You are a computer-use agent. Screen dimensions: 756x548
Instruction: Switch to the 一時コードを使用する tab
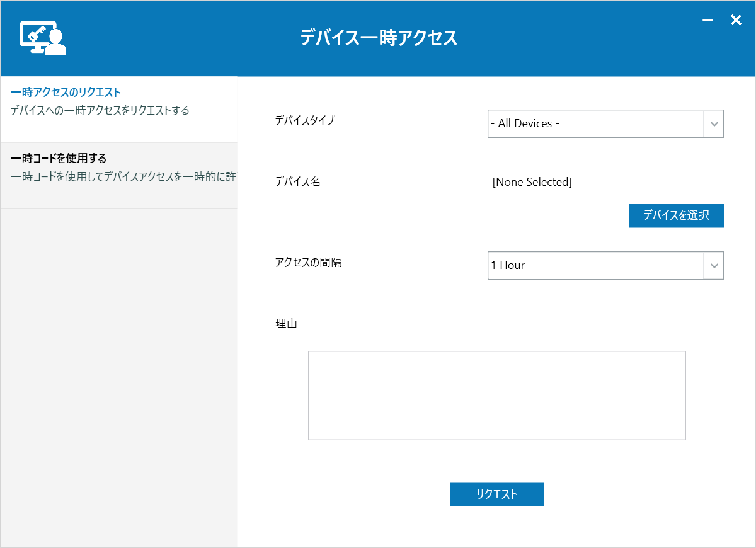(59, 158)
